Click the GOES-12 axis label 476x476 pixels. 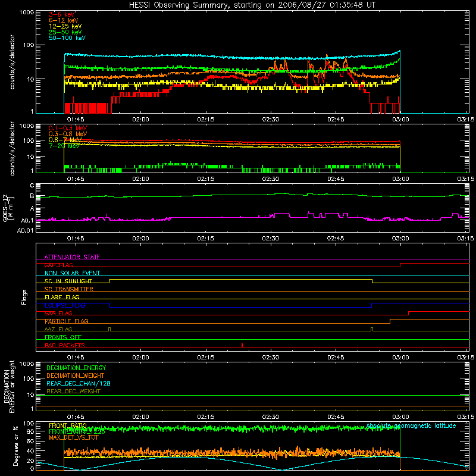(x=8, y=208)
